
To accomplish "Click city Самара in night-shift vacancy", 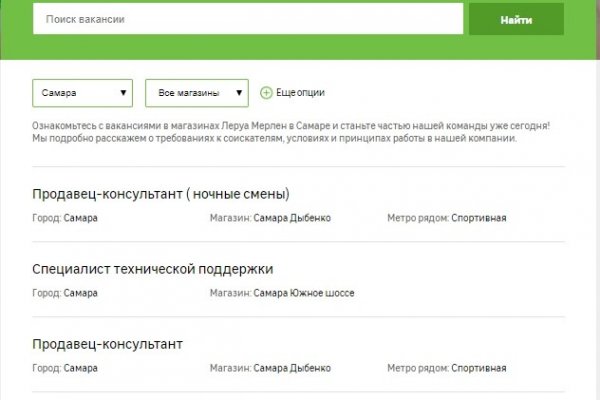I will (x=80, y=217).
